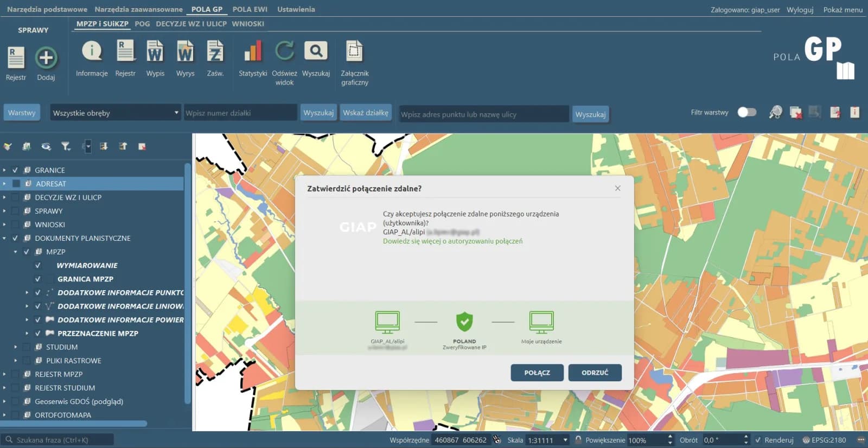
Task: Click the Wskaż działkę button
Action: 366,113
